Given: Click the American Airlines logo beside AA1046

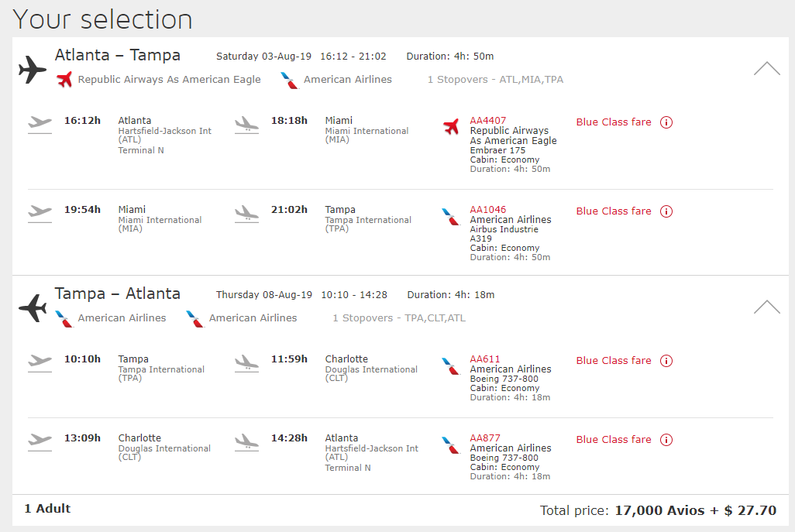Looking at the screenshot, I should [x=451, y=216].
